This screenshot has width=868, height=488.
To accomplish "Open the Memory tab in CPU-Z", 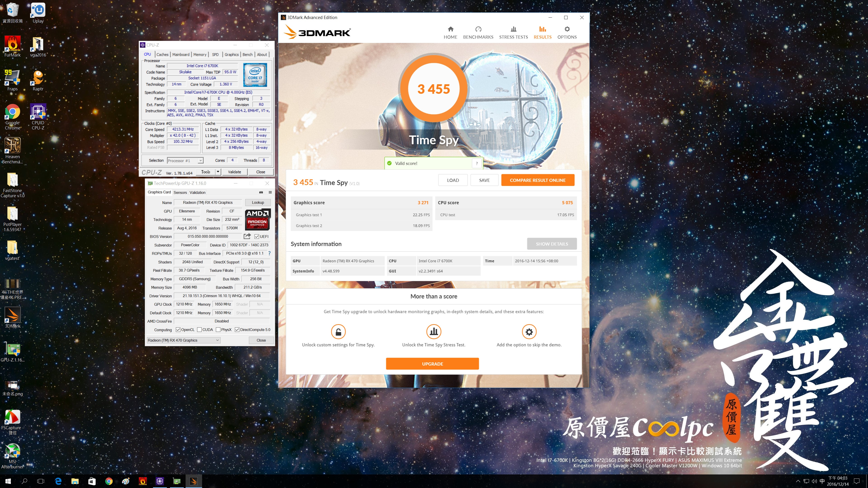I will (x=200, y=54).
